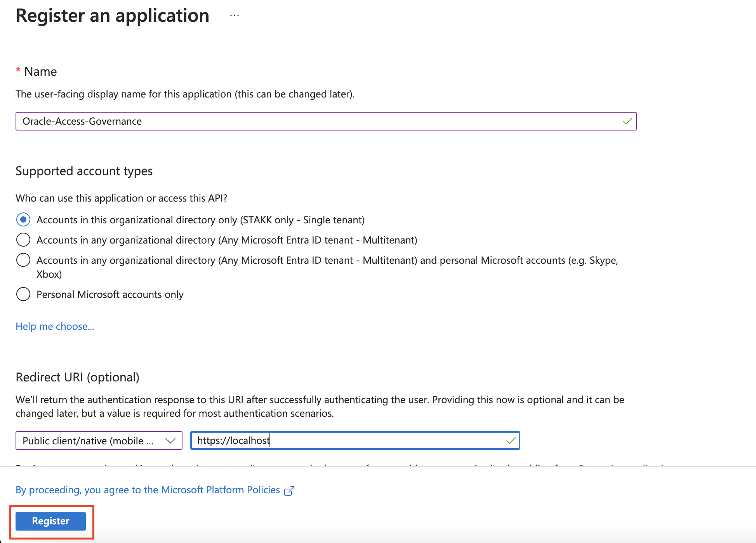Click the Supported account types heading
Image resolution: width=756 pixels, height=543 pixels.
click(x=84, y=171)
